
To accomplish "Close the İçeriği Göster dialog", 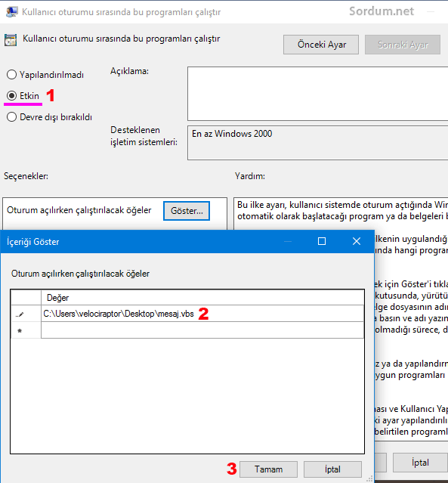I will point(357,241).
